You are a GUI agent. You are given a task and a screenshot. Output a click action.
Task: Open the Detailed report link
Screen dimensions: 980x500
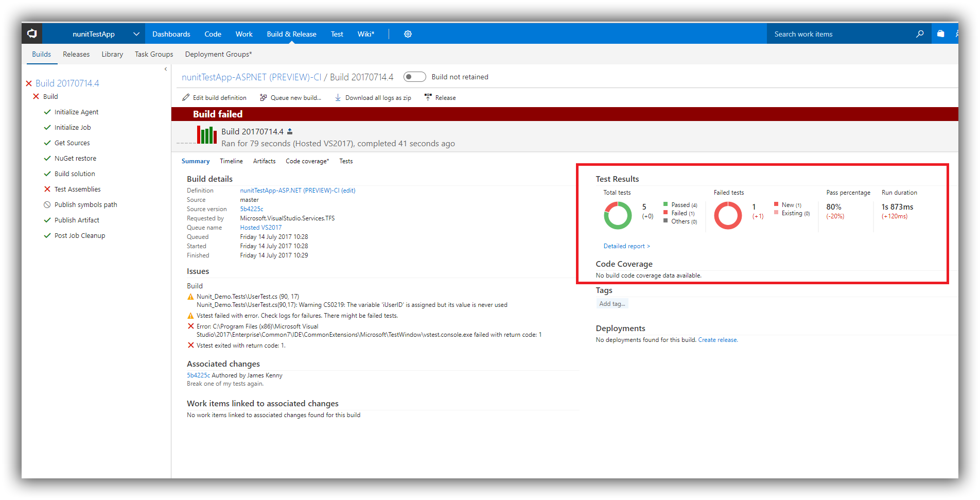(x=626, y=246)
